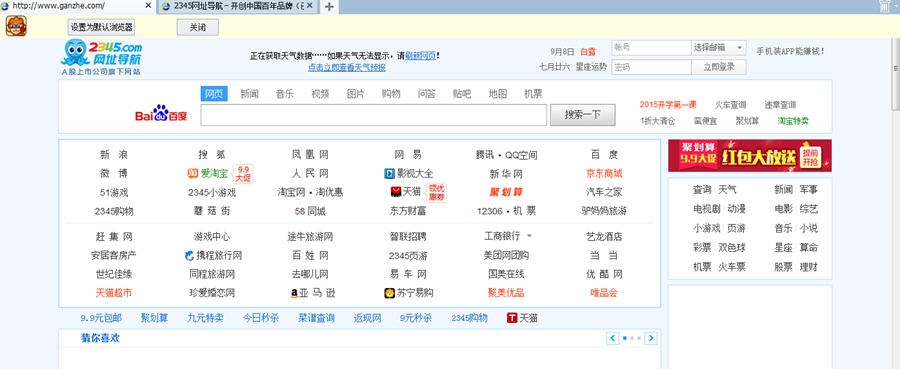Select 图片 search tab
The height and width of the screenshot is (369, 900).
355,94
